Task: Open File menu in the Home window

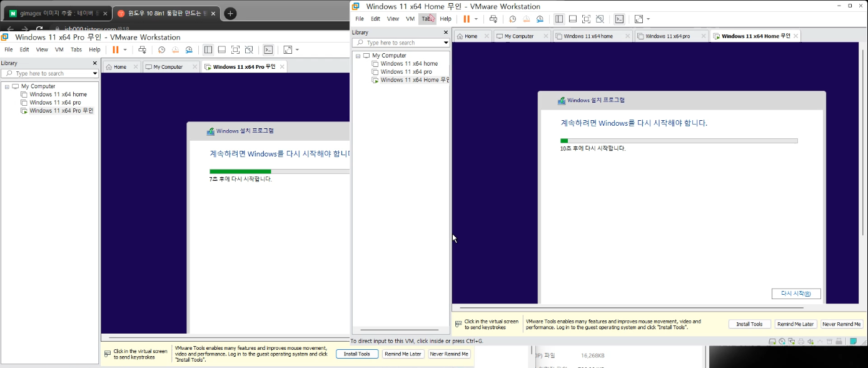Action: [360, 19]
